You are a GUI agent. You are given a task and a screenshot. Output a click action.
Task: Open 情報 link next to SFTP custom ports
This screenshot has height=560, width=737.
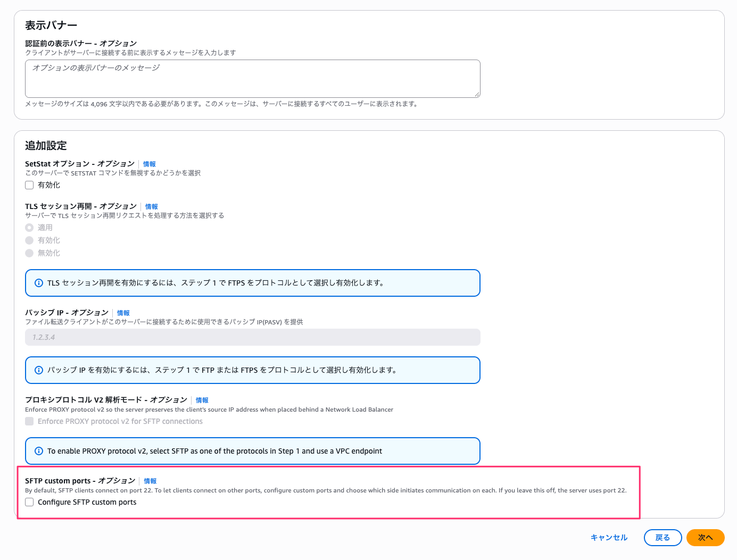click(x=151, y=481)
